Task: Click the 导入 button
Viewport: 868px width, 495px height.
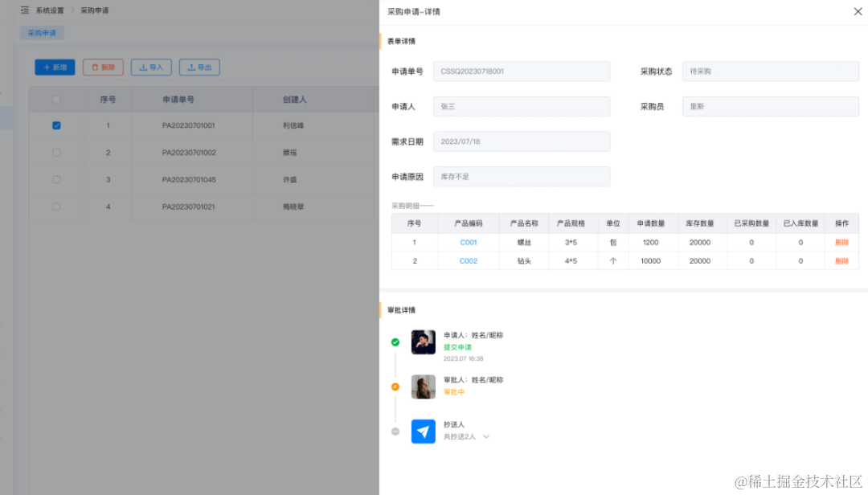Action: click(x=151, y=67)
